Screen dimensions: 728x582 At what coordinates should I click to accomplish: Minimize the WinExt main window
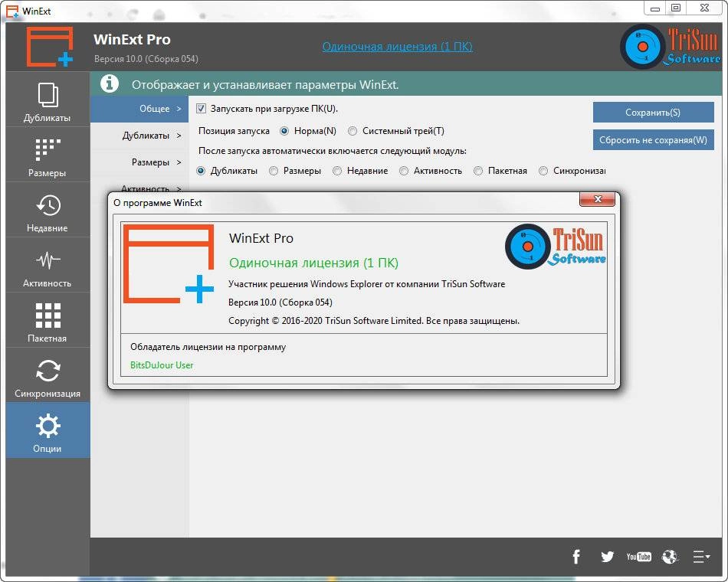coord(655,8)
